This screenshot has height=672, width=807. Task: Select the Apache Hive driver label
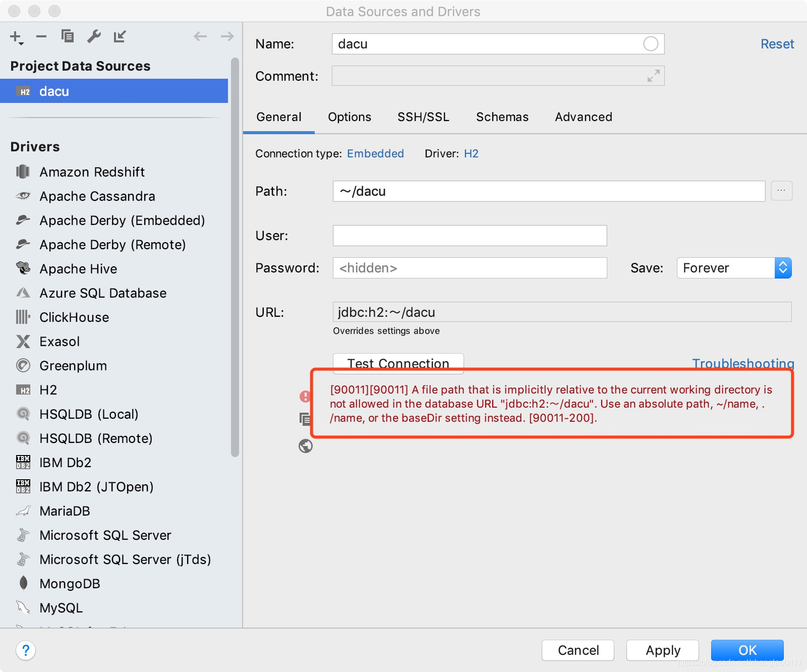(x=78, y=269)
